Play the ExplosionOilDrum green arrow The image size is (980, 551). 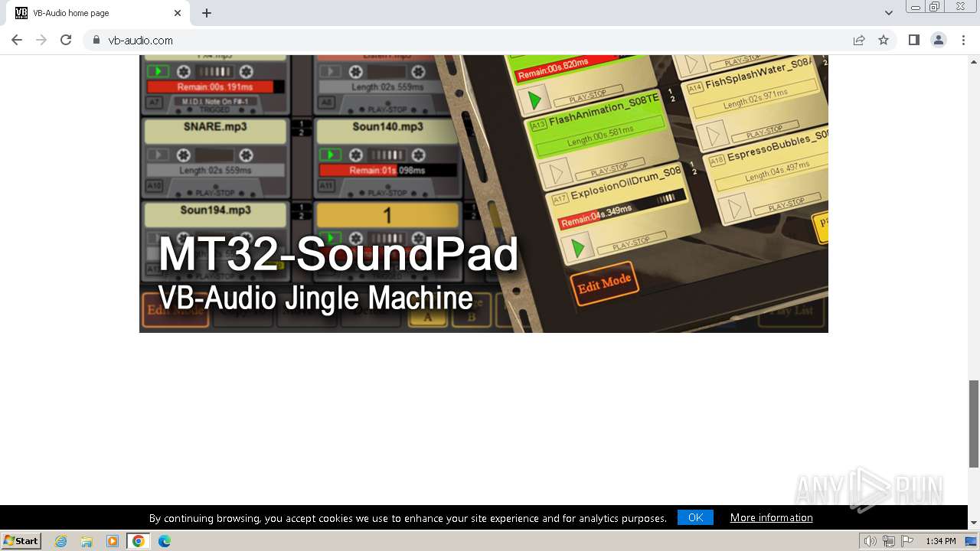[578, 248]
